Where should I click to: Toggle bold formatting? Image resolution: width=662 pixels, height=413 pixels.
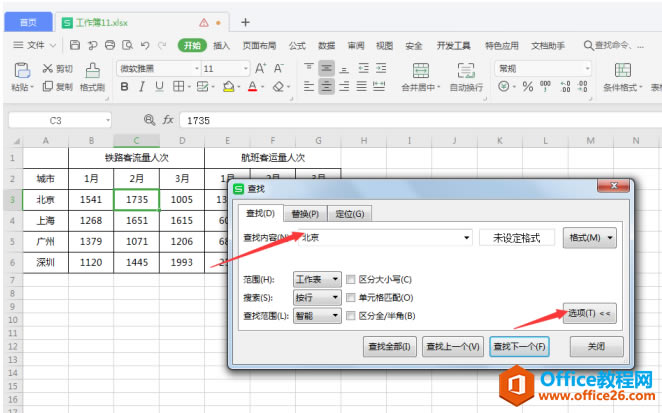point(124,87)
